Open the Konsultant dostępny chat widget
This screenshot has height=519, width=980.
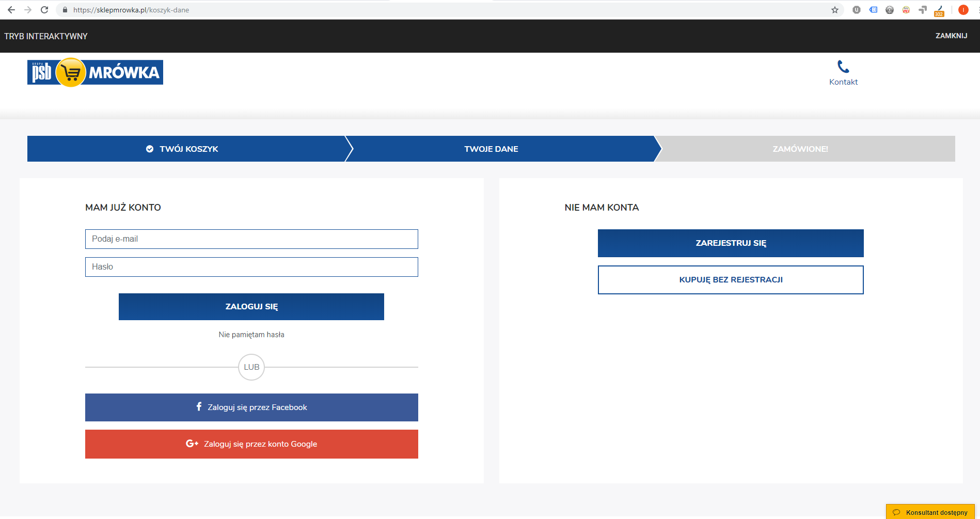(x=930, y=512)
